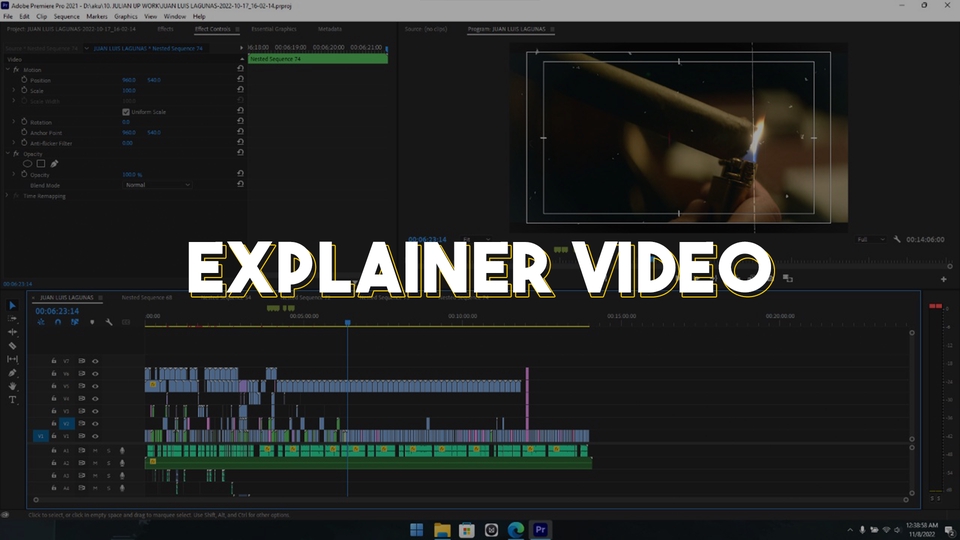960x540 pixels.
Task: Enable voice-over record on A3
Action: (122, 476)
